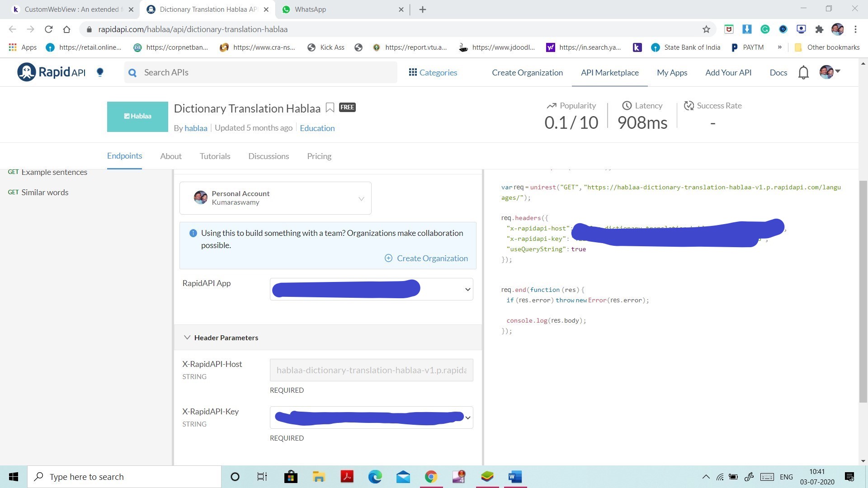
Task: Bookmark the Dictionary Translation Hablaa API
Action: [x=330, y=108]
